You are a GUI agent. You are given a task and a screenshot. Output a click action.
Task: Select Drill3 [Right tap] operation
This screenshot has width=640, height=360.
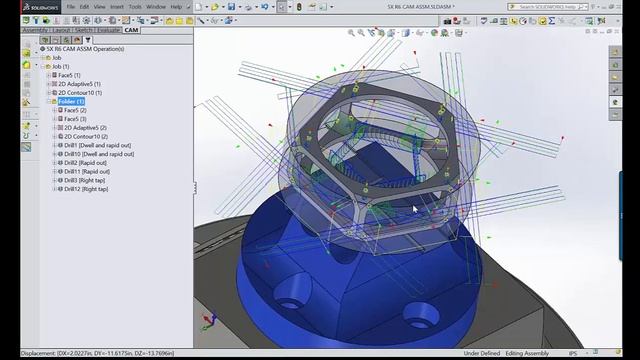coord(84,180)
